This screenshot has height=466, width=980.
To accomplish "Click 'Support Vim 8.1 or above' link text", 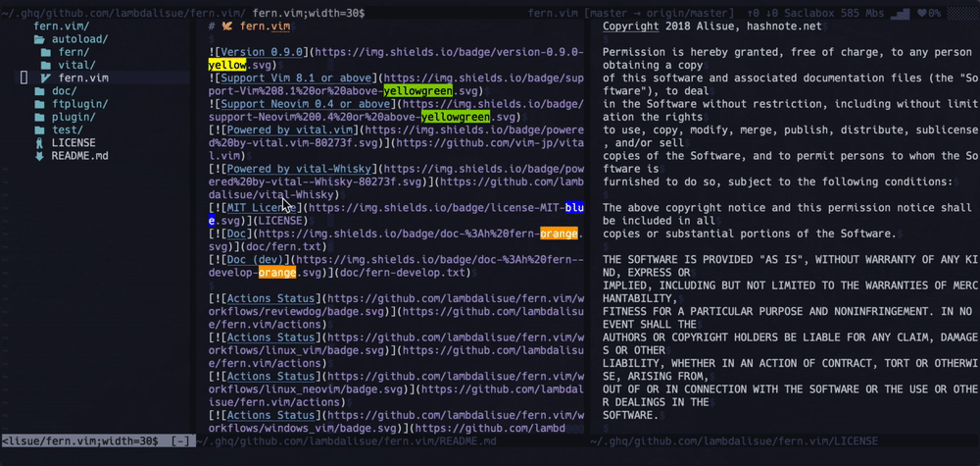I will tap(296, 78).
